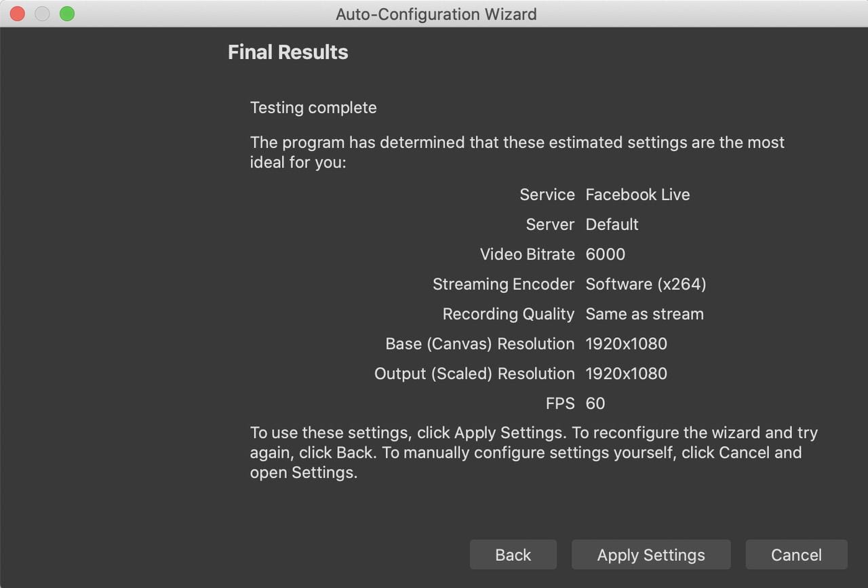Click the Software (x264) encoder value
The width and height of the screenshot is (868, 588).
click(x=646, y=284)
